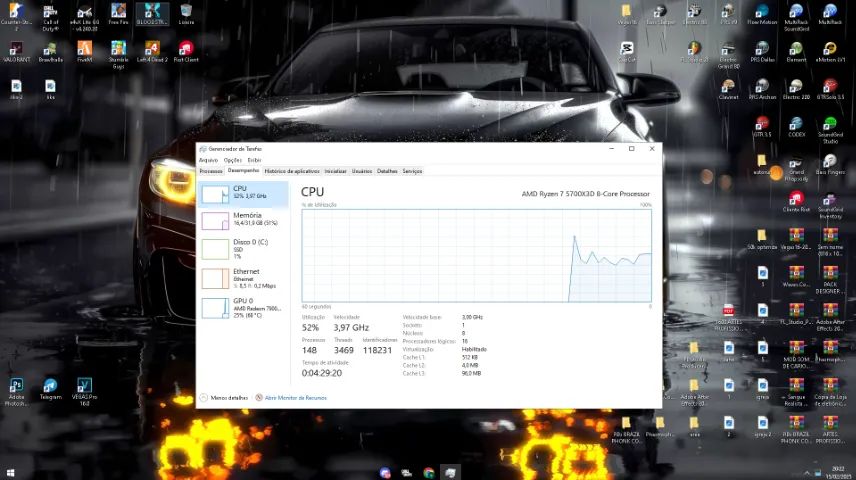Select the Stumble Guys desktop icon
The height and width of the screenshot is (480, 856).
click(118, 55)
